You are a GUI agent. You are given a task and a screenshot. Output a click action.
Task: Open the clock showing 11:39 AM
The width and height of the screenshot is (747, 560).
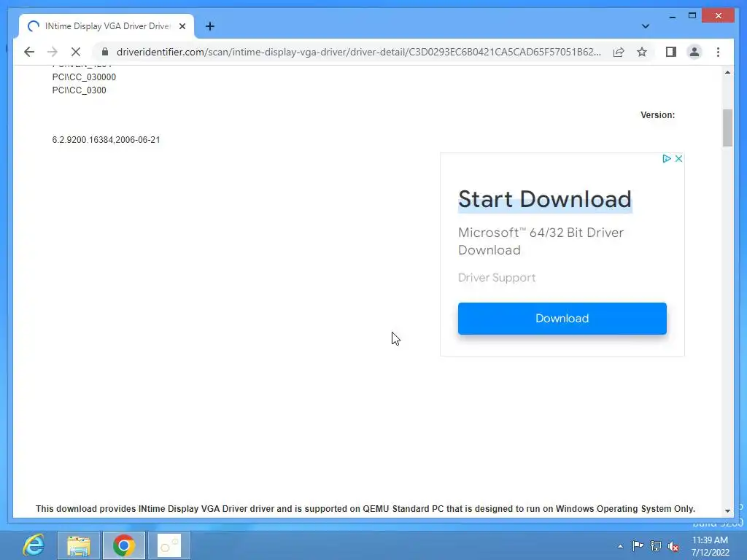710,546
